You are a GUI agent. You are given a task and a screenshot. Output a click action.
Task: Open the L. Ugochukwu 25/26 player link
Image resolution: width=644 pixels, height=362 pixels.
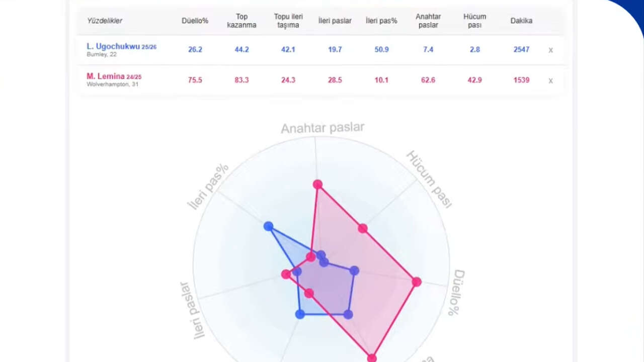tap(121, 46)
